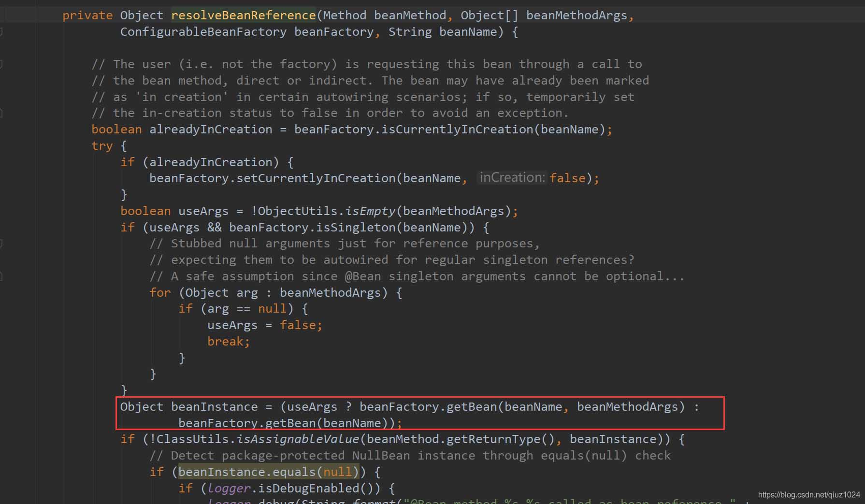Click the private keyword in method signature
Screen dimensions: 865x504
(87, 15)
